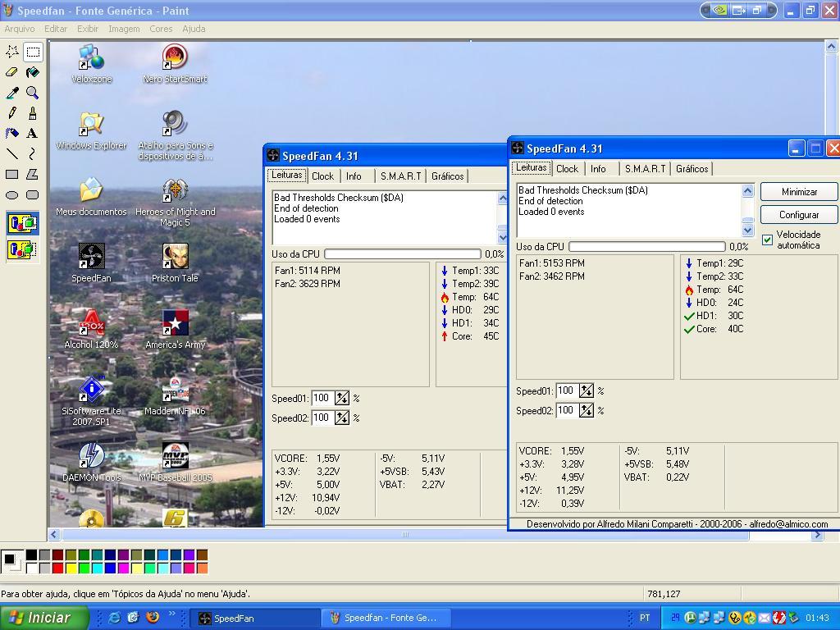The height and width of the screenshot is (630, 840).
Task: Open the Arquivo menu
Action: pos(20,29)
